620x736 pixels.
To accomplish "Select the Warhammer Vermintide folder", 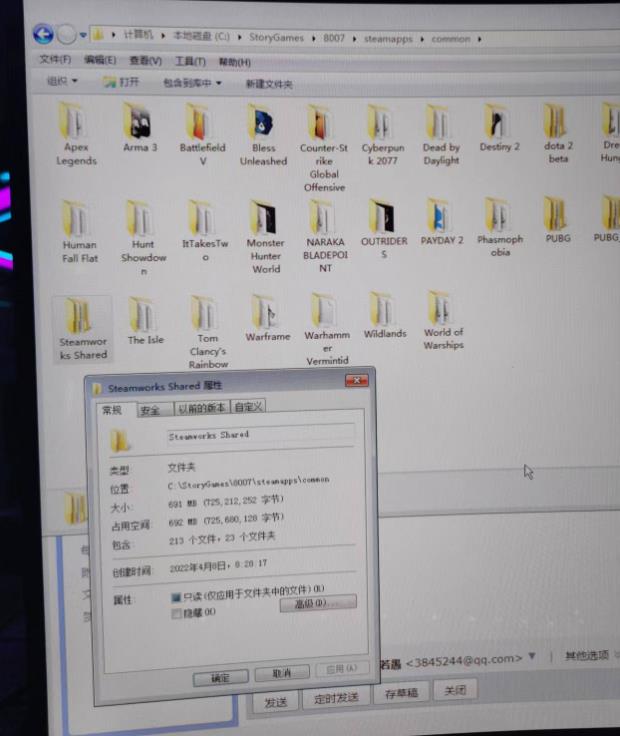I will 327,330.
